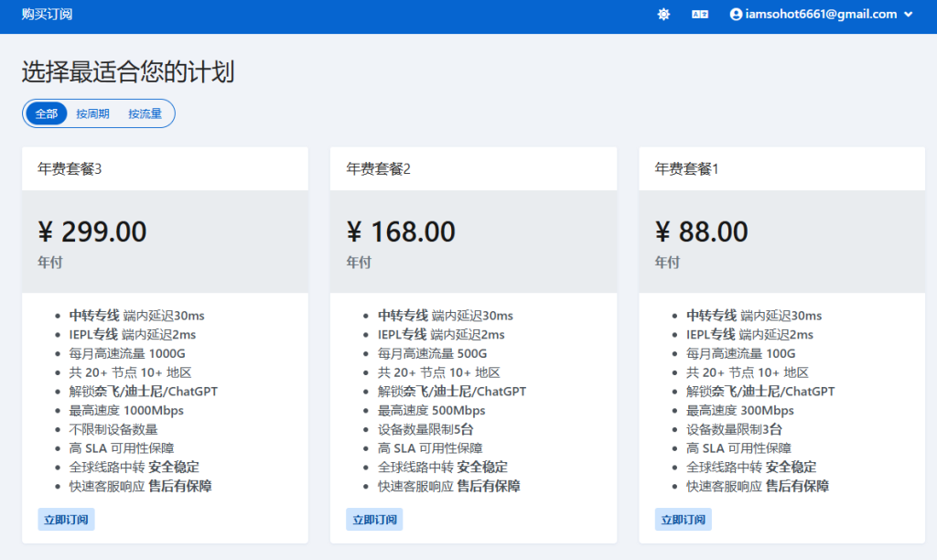Select the 年费套餐2 card title
This screenshot has width=937, height=560.
[x=378, y=169]
